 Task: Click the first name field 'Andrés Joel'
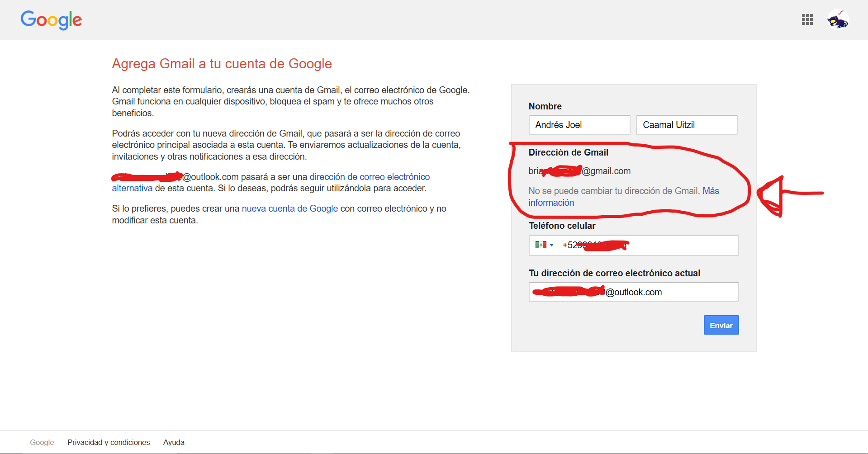pyautogui.click(x=579, y=125)
